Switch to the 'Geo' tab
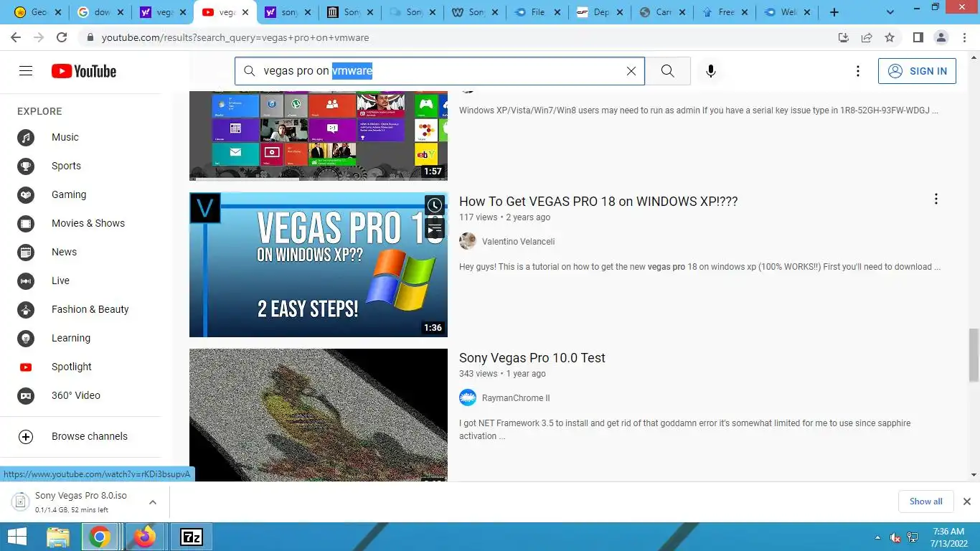The image size is (980, 551). [x=37, y=12]
